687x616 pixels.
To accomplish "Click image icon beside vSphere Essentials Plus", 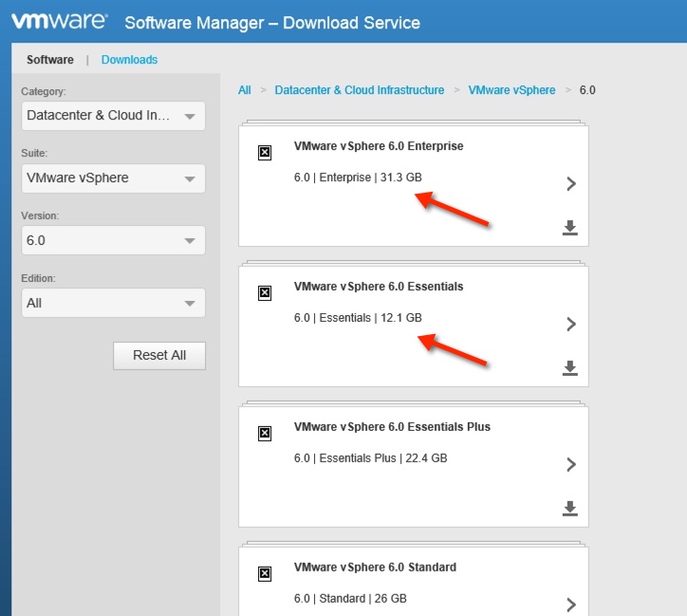I will [265, 434].
